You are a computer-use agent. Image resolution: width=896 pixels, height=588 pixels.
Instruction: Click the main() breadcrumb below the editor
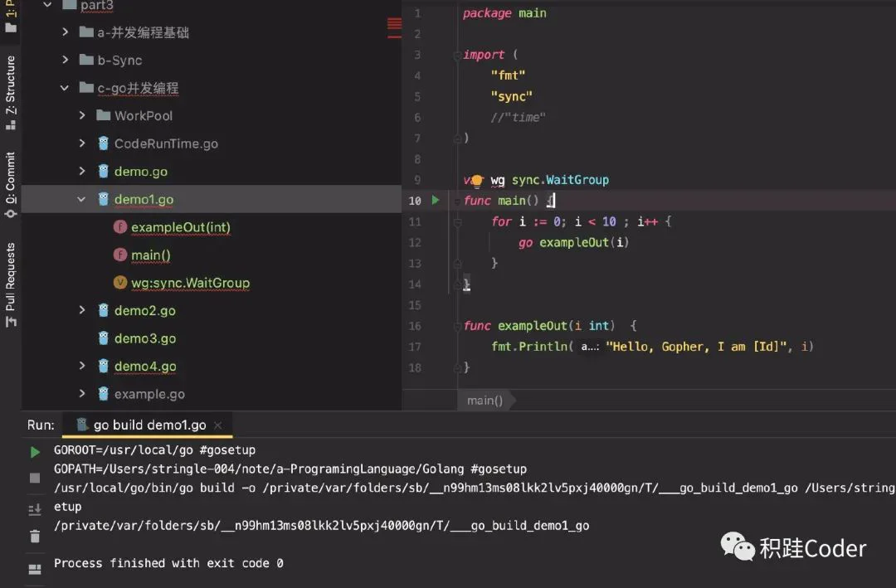coord(485,401)
